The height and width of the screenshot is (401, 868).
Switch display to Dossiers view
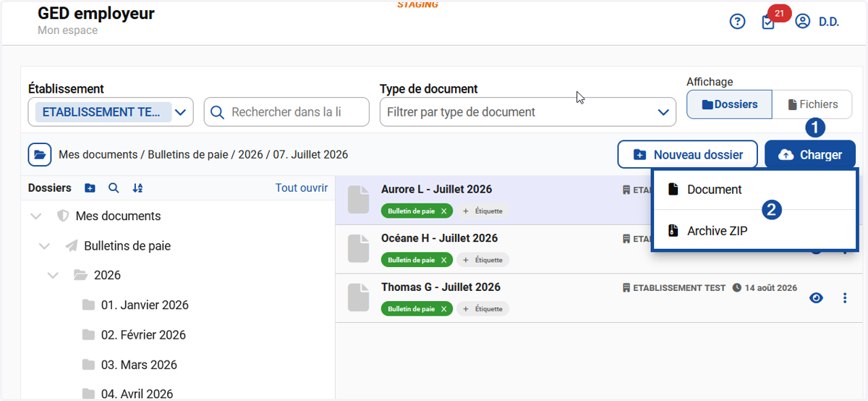click(x=729, y=104)
